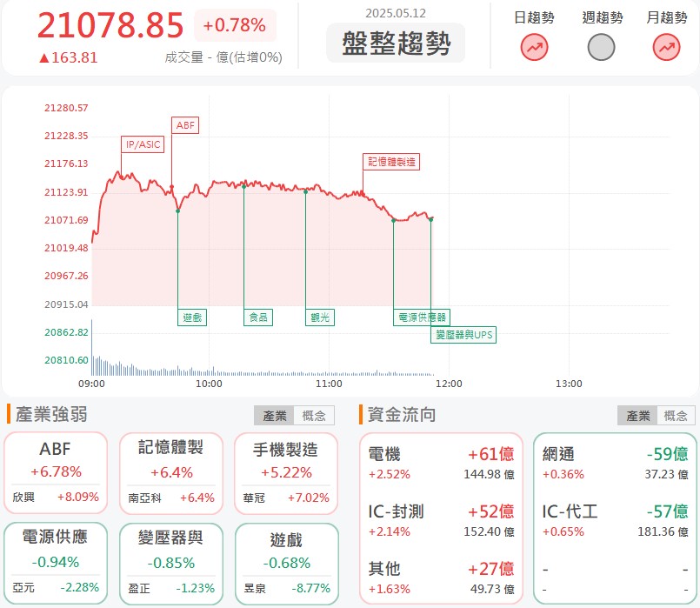Click the 12:00 time axis label
Image resolution: width=700 pixels, height=608 pixels.
(x=449, y=384)
